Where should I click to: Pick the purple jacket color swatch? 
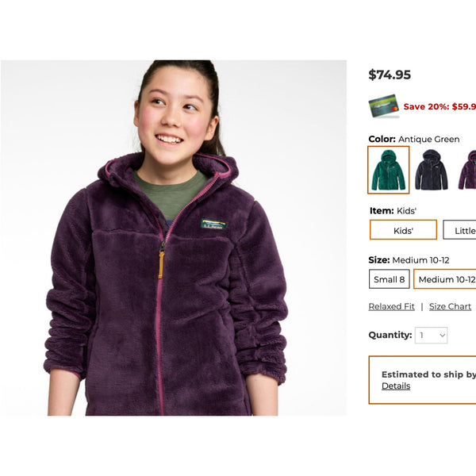tap(467, 170)
